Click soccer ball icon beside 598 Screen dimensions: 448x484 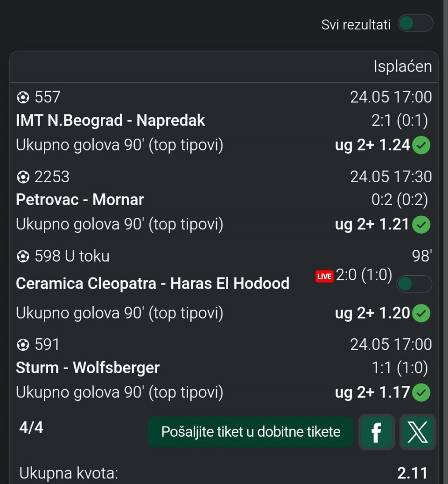pos(23,256)
